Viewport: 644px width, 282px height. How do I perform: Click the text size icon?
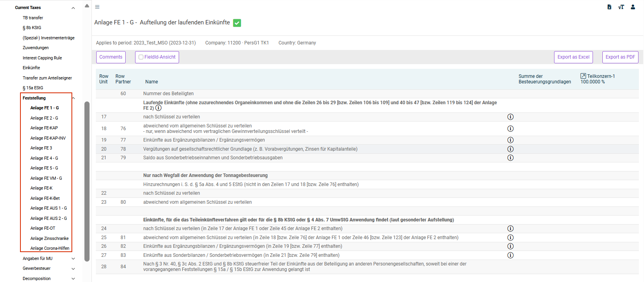[x=621, y=7]
